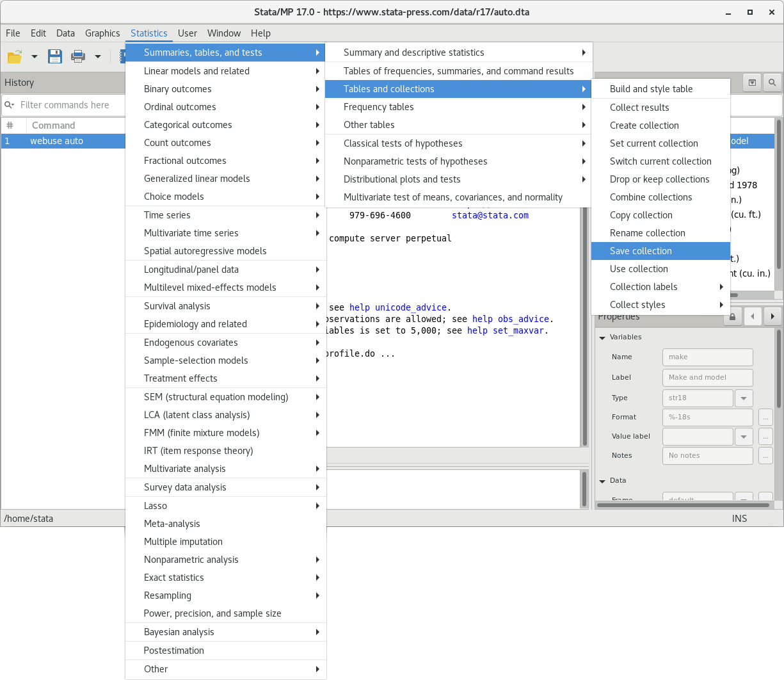Click the help unicode_advice link
784x680 pixels.
pos(398,308)
